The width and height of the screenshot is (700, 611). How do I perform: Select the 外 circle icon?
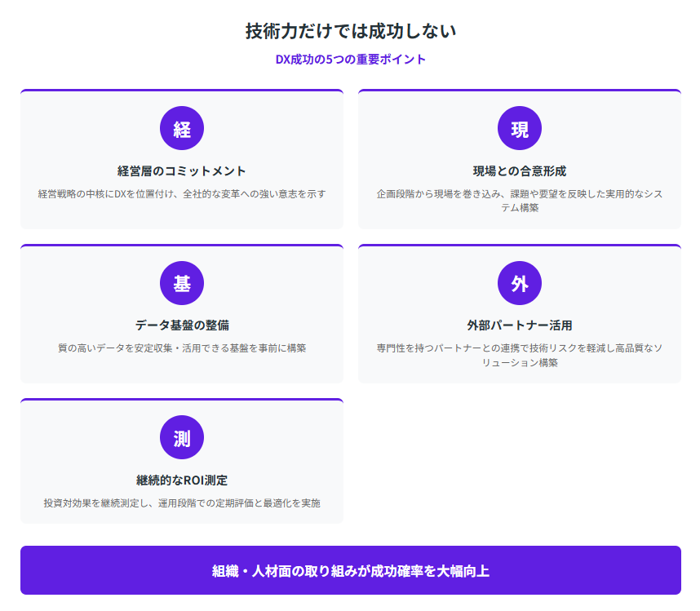click(x=520, y=283)
